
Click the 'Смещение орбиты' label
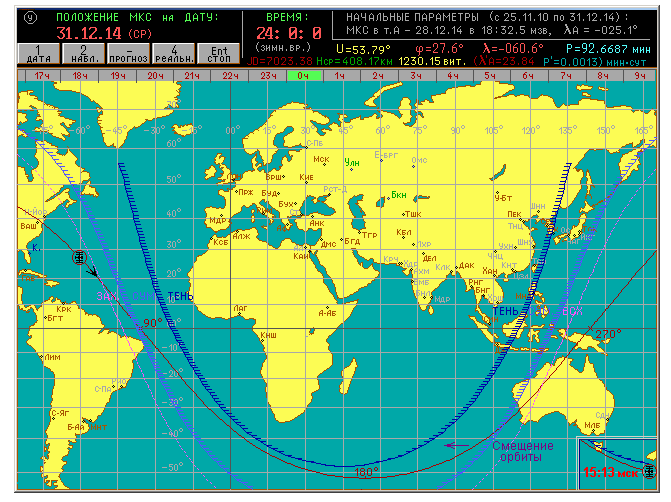point(523,451)
